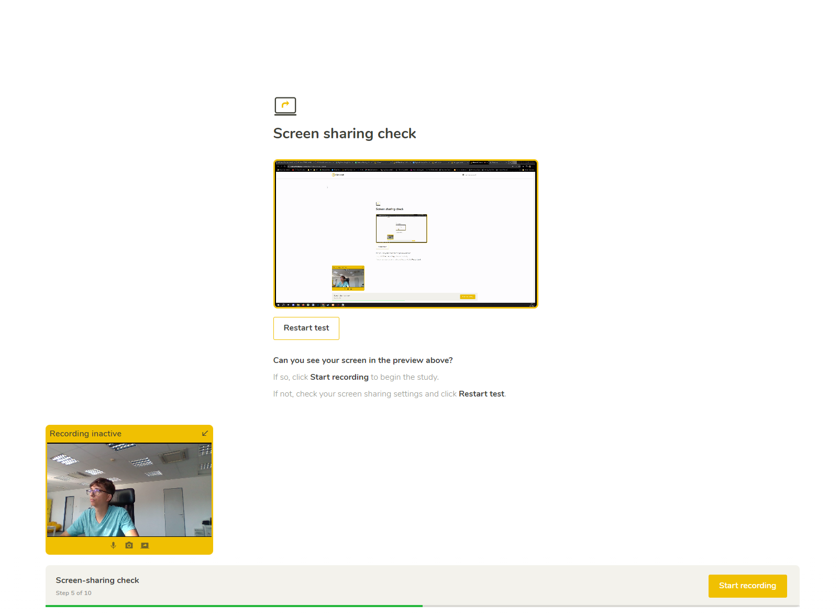Click the 'Step 5 of 10' text

pyautogui.click(x=73, y=593)
